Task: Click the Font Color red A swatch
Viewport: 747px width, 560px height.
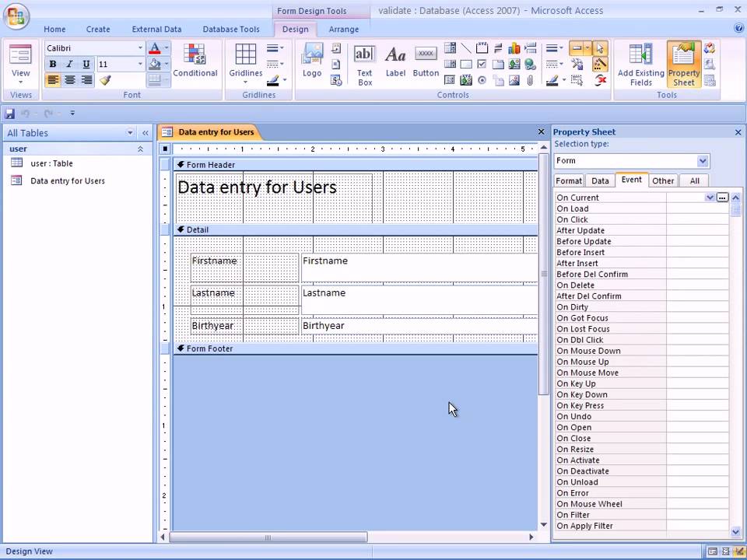Action: point(154,48)
